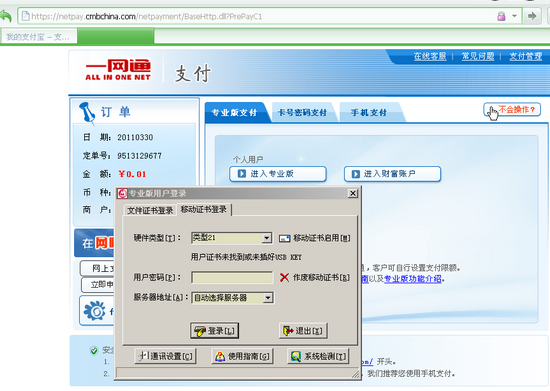Click the 进入财富账户 button

coord(392,174)
